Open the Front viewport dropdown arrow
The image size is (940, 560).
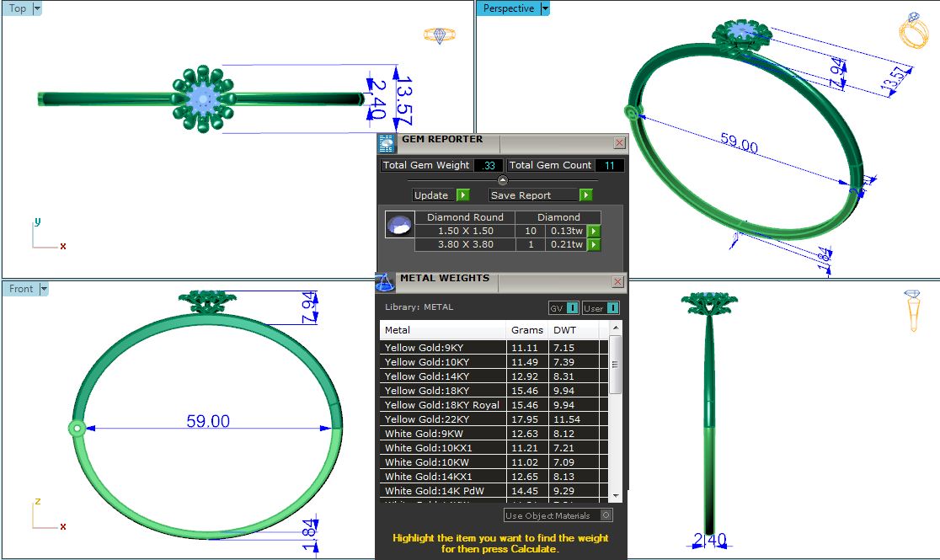(44, 289)
